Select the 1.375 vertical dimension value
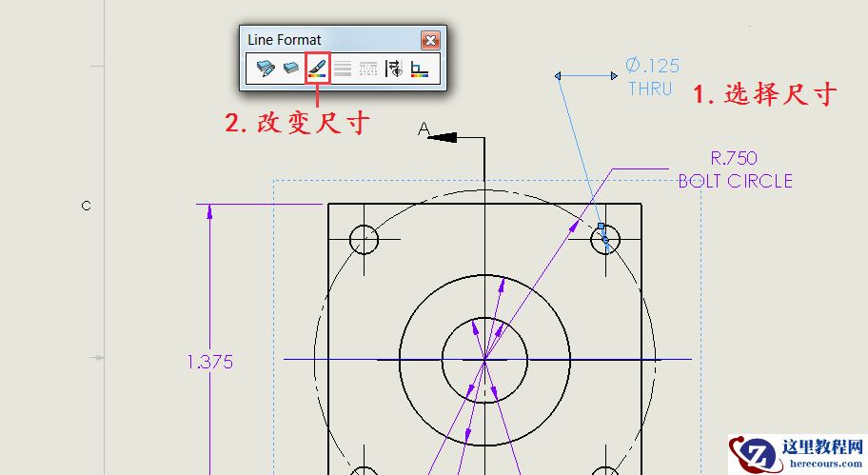This screenshot has height=475, width=868. point(210,362)
